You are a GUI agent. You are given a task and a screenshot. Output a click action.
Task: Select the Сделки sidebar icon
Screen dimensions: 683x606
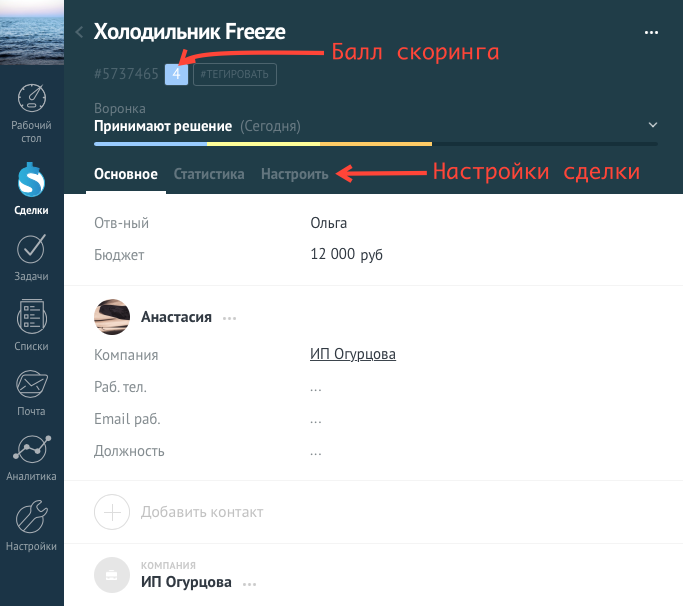pyautogui.click(x=31, y=179)
